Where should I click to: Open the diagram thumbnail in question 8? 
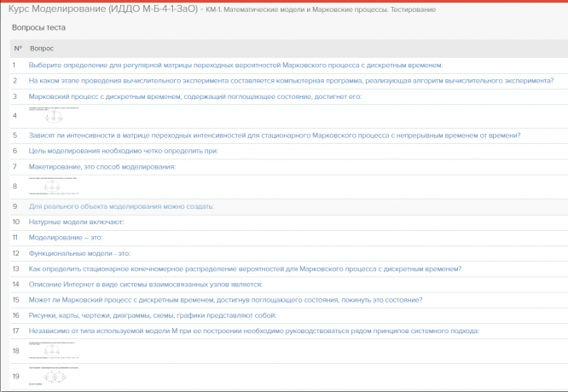point(54,186)
